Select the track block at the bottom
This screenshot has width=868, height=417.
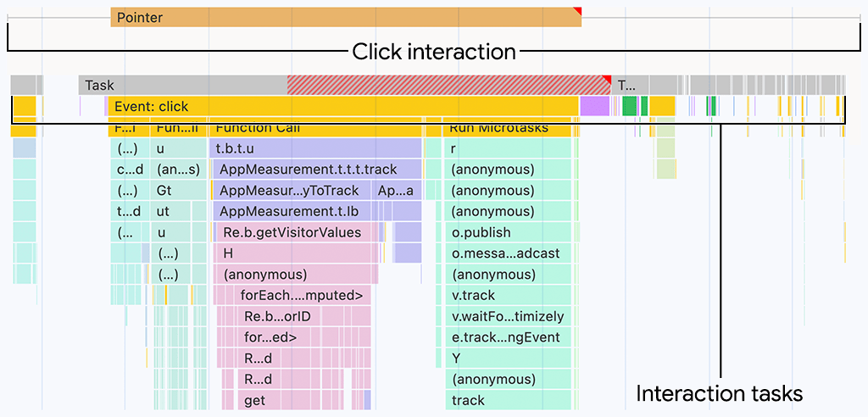[507, 400]
